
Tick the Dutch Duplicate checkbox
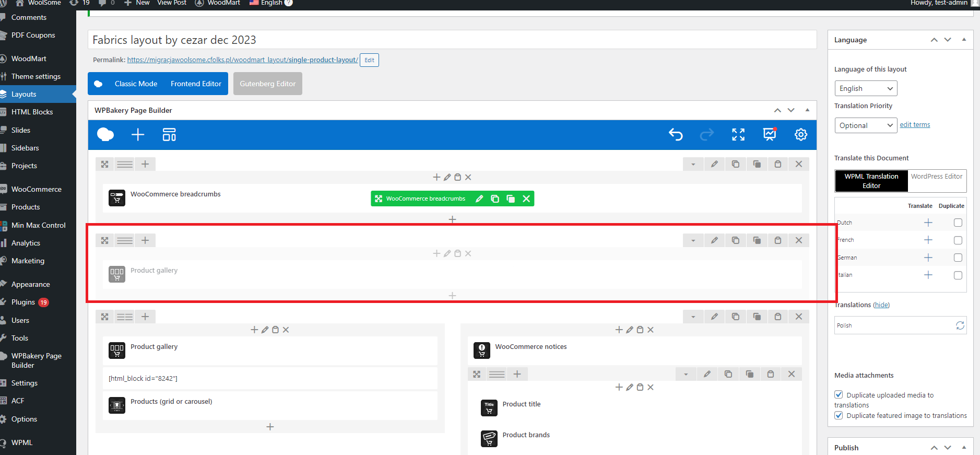pyautogui.click(x=958, y=223)
